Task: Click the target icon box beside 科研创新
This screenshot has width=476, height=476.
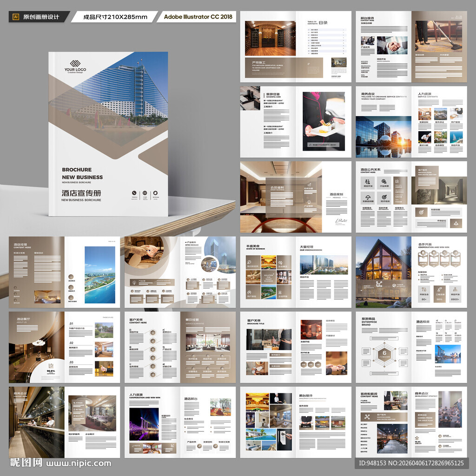Action: coord(421,212)
